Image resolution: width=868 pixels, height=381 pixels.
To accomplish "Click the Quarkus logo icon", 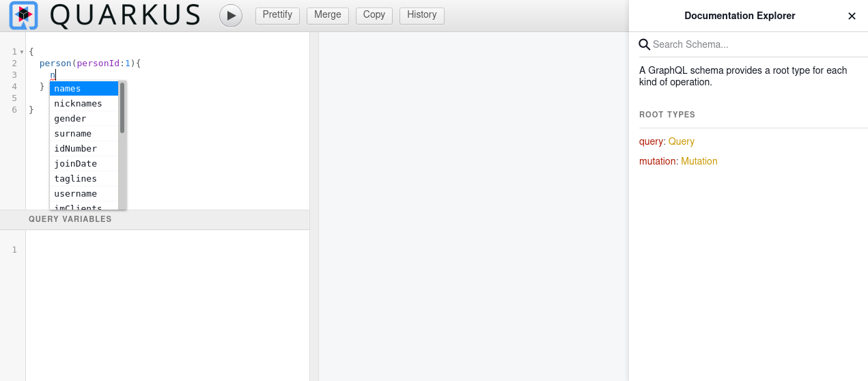I will 24,15.
